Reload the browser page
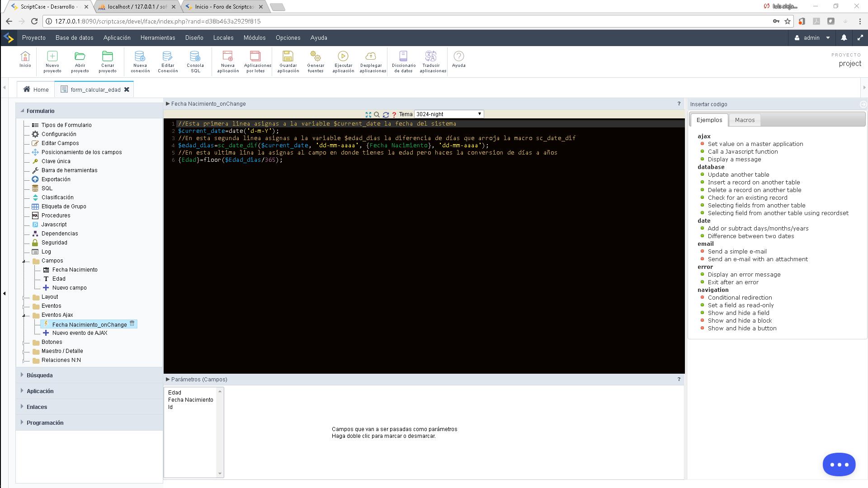 coord(34,21)
